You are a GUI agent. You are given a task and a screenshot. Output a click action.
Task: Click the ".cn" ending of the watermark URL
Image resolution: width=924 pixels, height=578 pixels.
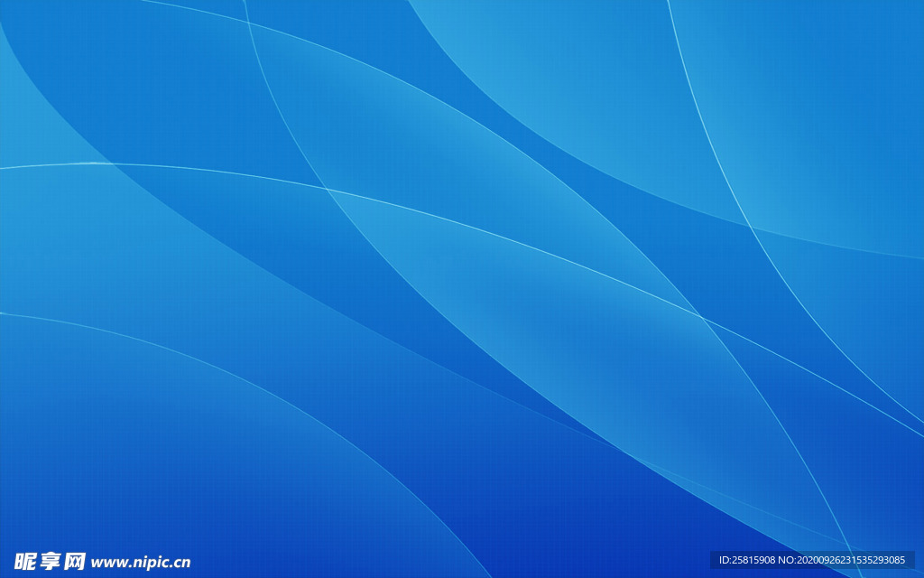180,563
